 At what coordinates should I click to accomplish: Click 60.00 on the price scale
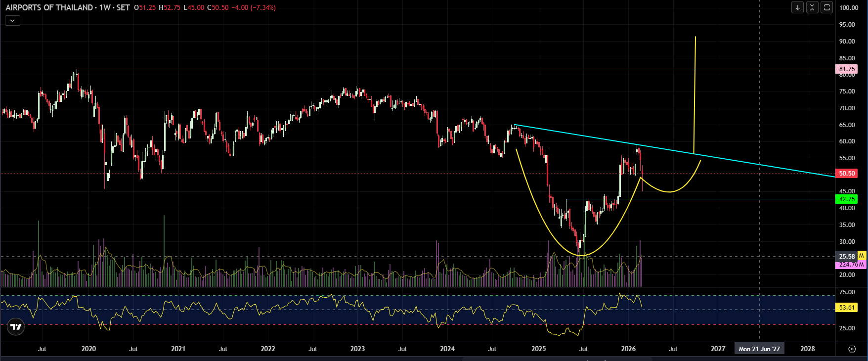(x=847, y=141)
